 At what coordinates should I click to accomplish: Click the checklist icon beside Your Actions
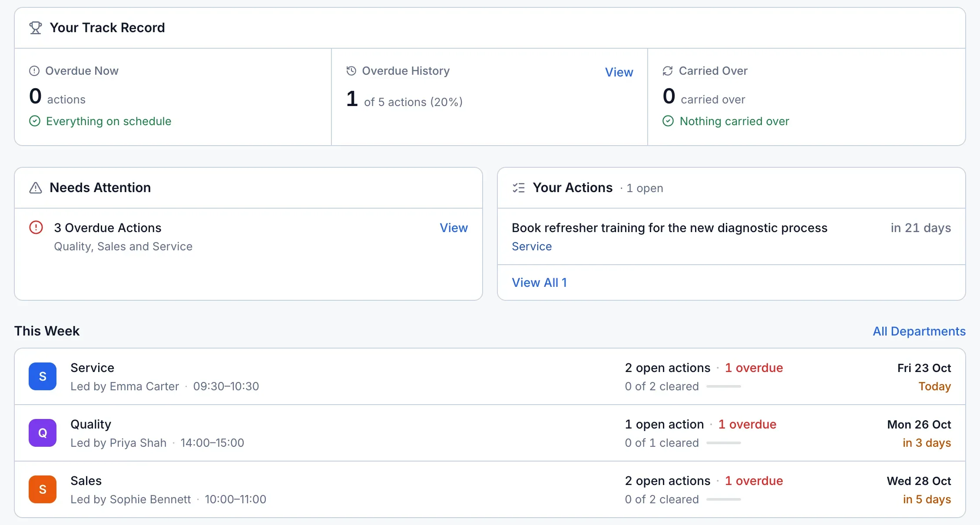pyautogui.click(x=519, y=188)
